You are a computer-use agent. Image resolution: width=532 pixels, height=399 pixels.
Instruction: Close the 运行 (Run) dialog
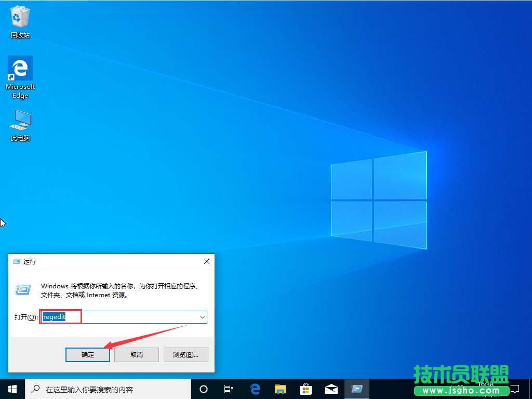[x=206, y=261]
